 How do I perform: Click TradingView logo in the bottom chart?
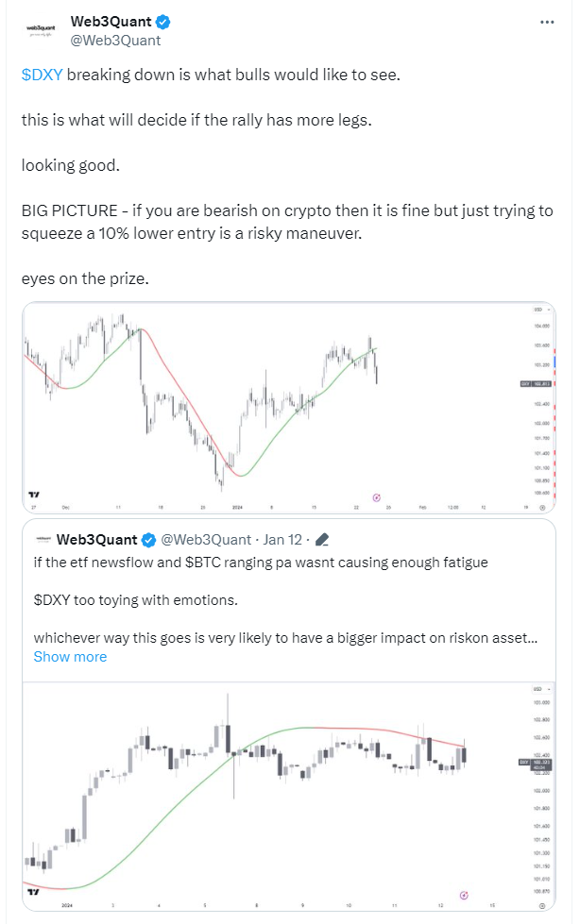[34, 892]
